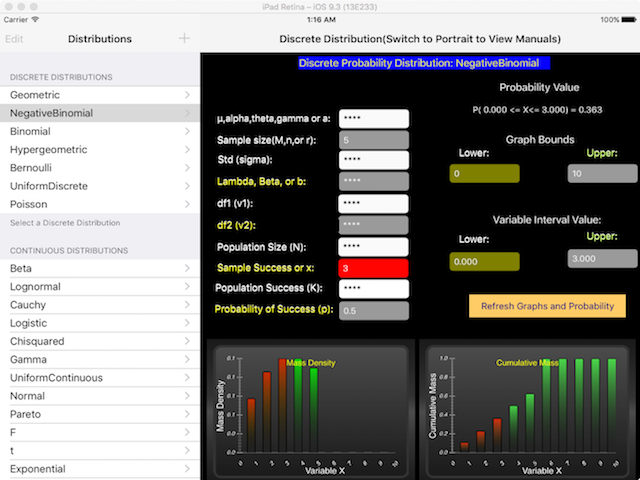640x480 pixels.
Task: Click the Lognormal row chevron
Action: click(x=187, y=287)
